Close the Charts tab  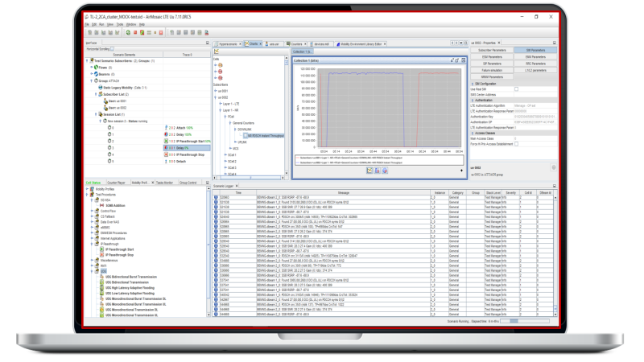260,44
